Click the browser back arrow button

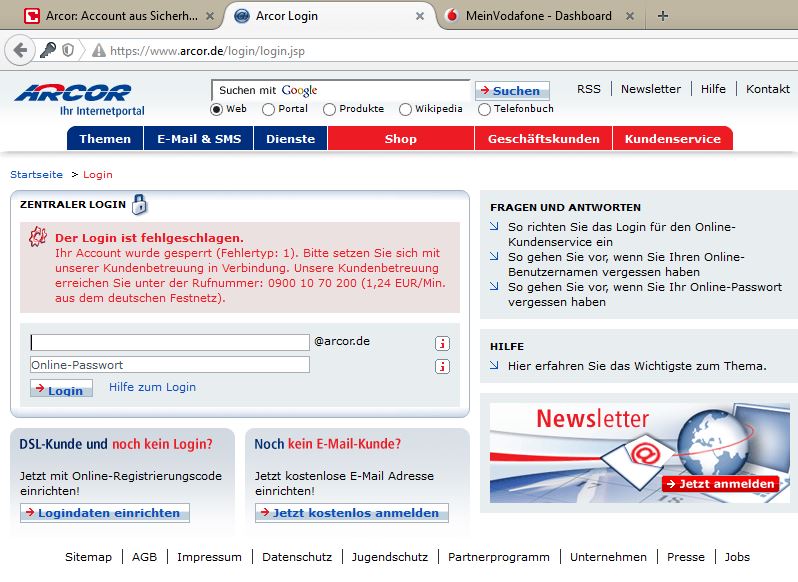pos(20,50)
